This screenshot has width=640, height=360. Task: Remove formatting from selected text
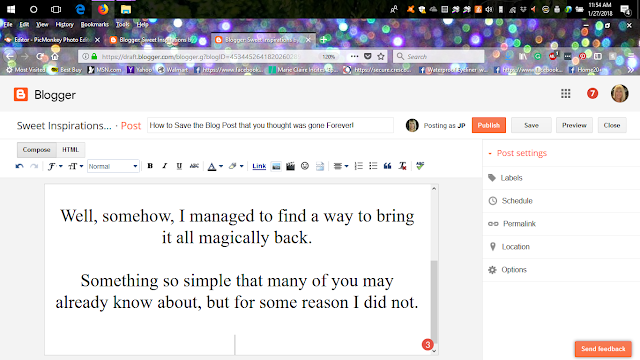(x=402, y=166)
